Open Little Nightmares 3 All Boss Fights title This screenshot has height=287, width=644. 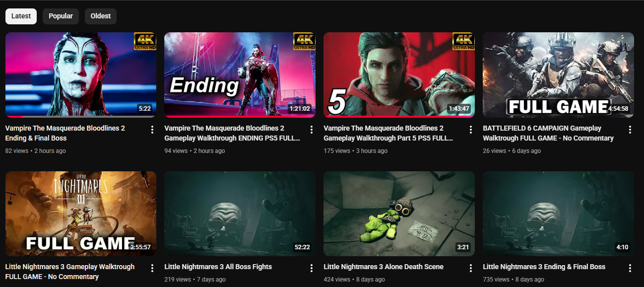[x=218, y=267]
